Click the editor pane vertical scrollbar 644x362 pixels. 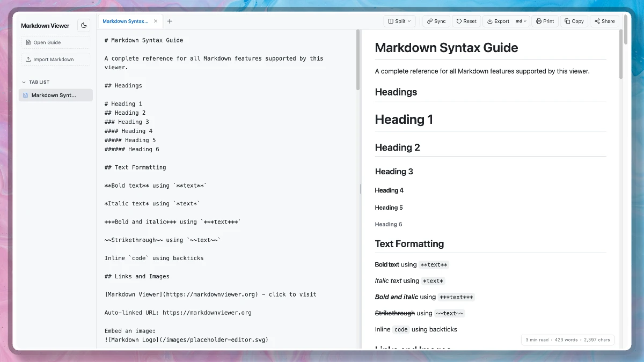(x=358, y=60)
